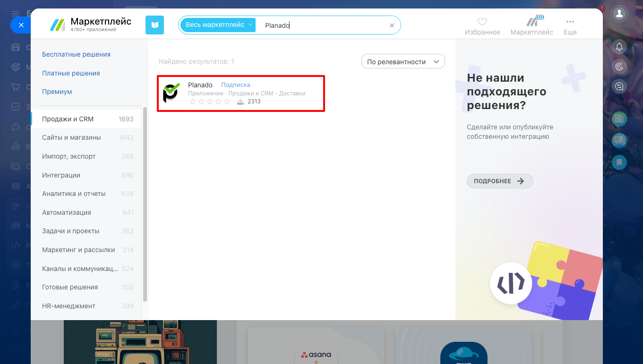Click the 2313 installs count
643x364 pixels.
tap(254, 102)
